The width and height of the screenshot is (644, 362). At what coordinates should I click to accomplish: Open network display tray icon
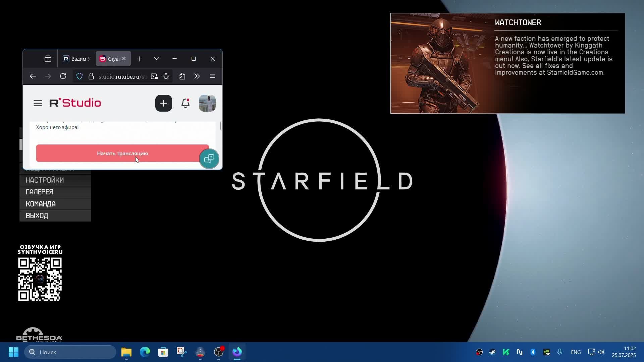click(591, 352)
